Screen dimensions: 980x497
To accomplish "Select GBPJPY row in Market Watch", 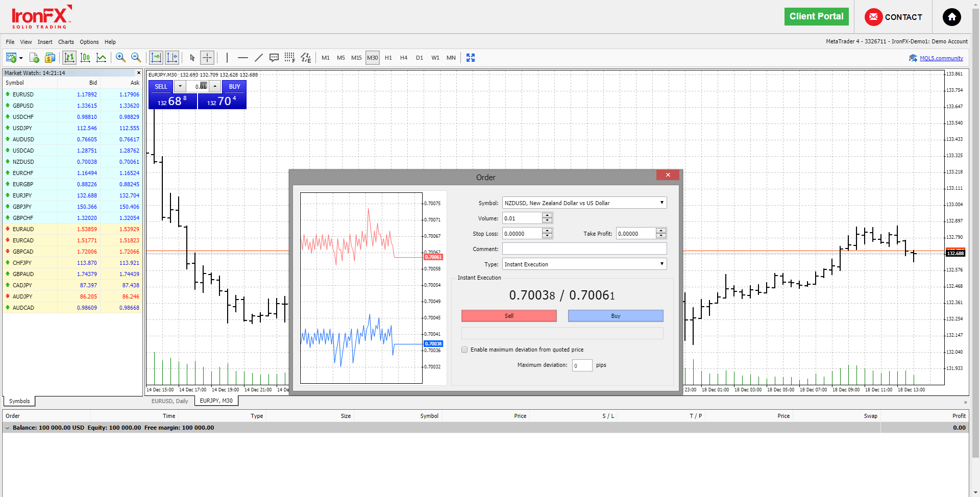I will coord(72,207).
